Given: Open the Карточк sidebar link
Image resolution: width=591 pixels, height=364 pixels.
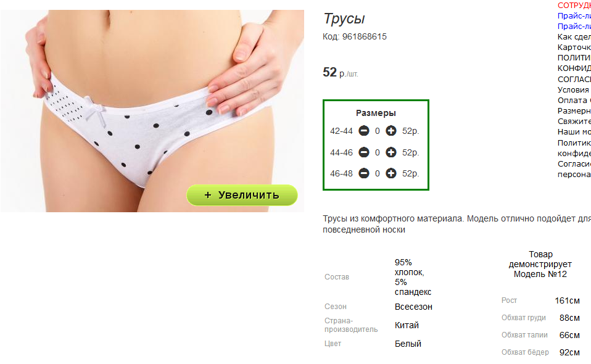Looking at the screenshot, I should [x=574, y=48].
